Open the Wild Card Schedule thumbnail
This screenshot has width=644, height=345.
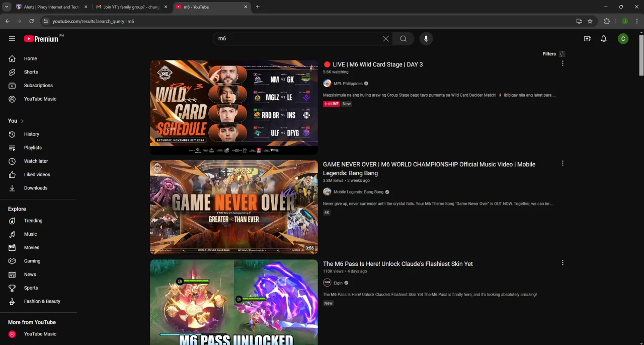[234, 107]
